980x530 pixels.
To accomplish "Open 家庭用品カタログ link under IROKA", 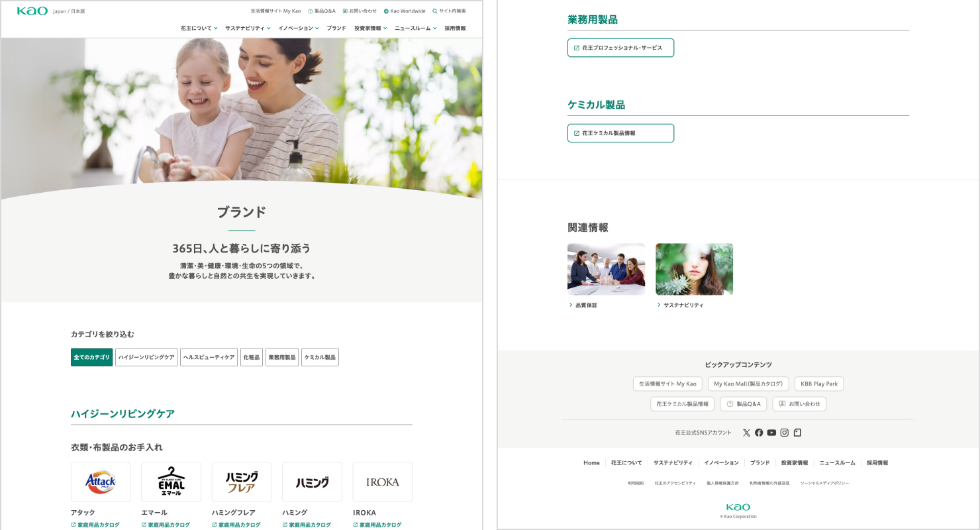I will point(377,525).
